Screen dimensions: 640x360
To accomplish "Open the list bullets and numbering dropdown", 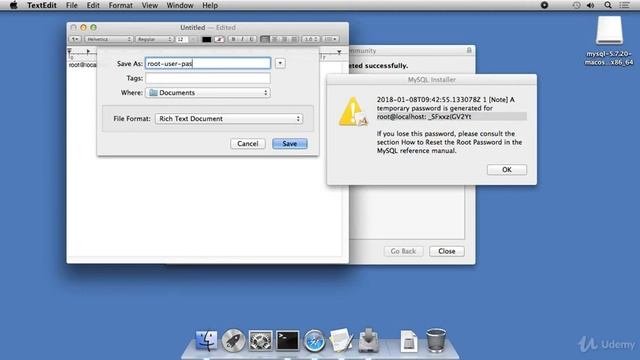I will coord(331,39).
